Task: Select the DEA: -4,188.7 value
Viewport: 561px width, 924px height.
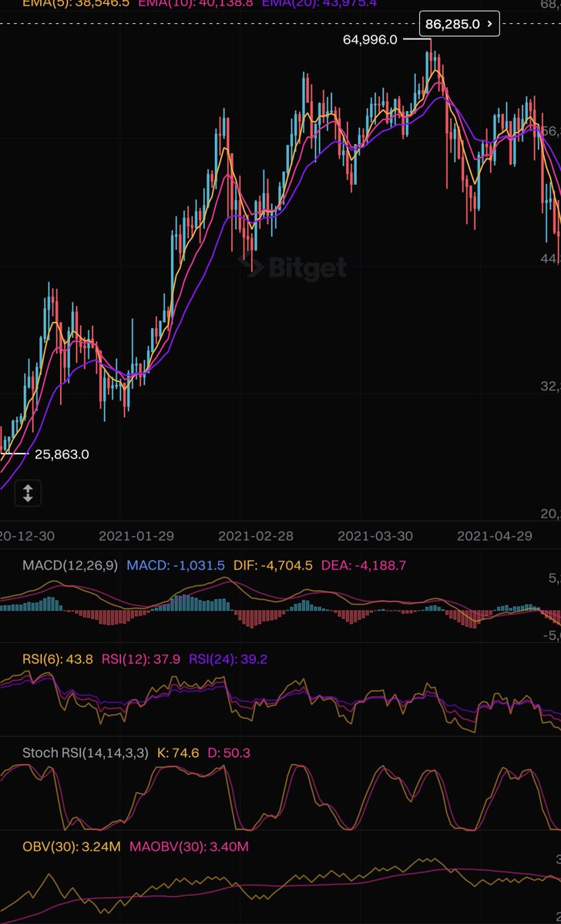Action: 363,565
